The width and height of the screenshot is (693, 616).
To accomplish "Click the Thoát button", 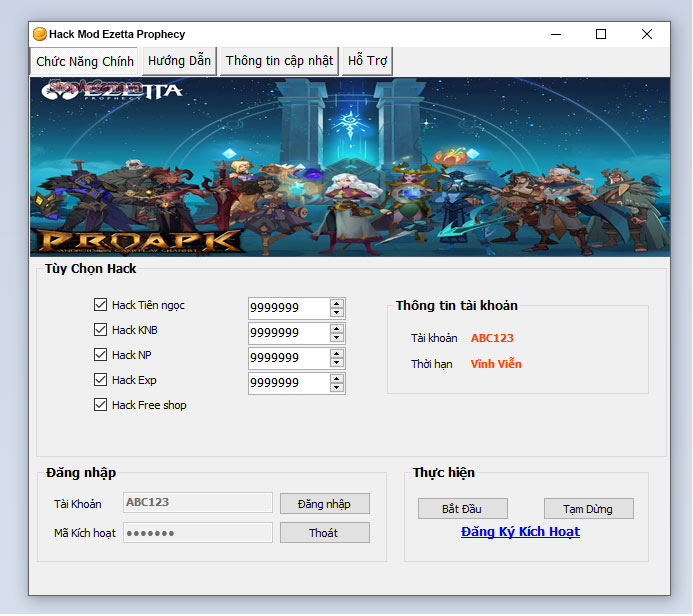I will coord(325,533).
